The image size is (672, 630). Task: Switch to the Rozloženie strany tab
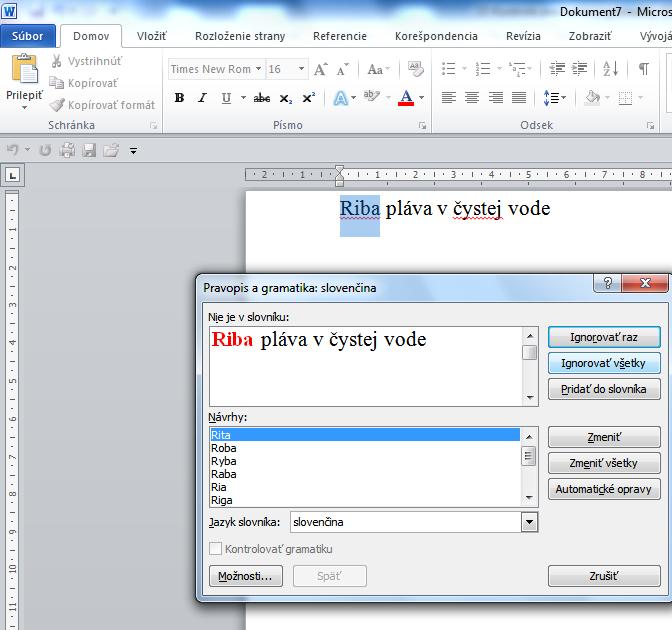point(240,36)
